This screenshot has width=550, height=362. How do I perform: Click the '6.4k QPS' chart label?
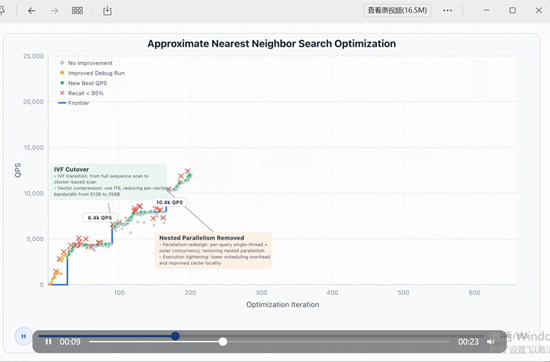100,217
